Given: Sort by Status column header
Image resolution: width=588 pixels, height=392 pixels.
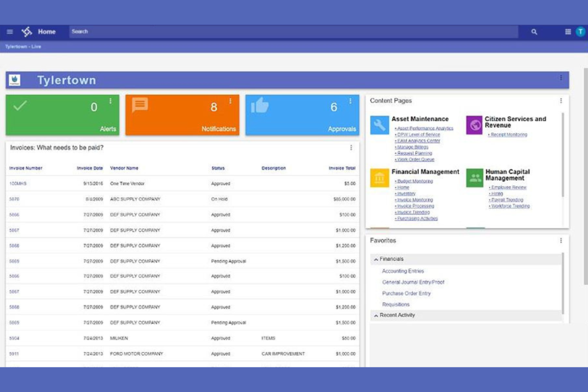Looking at the screenshot, I should point(218,168).
